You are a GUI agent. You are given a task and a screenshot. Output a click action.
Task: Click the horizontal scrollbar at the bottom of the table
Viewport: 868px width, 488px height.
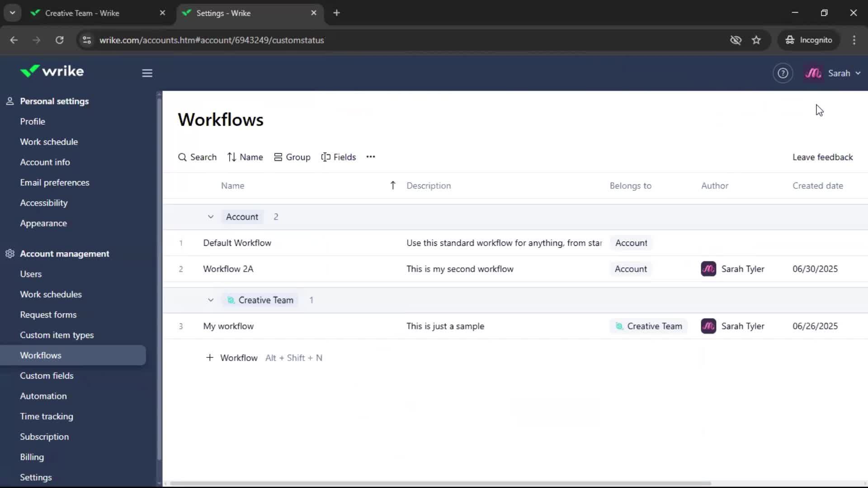(440, 483)
